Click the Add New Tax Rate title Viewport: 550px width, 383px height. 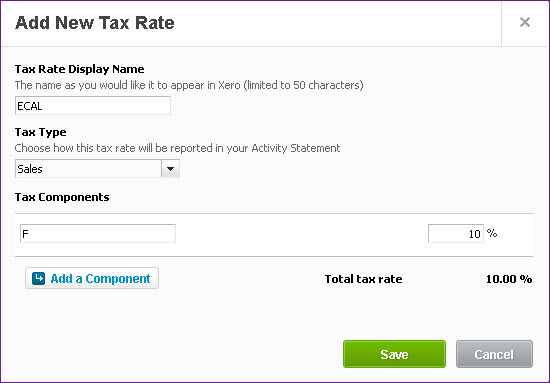(95, 23)
